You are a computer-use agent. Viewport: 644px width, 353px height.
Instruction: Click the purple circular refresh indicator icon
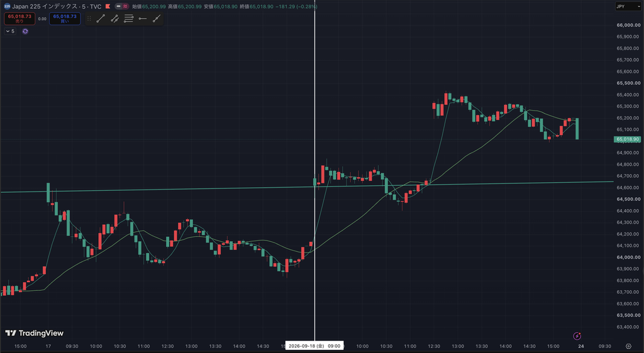[x=25, y=31]
